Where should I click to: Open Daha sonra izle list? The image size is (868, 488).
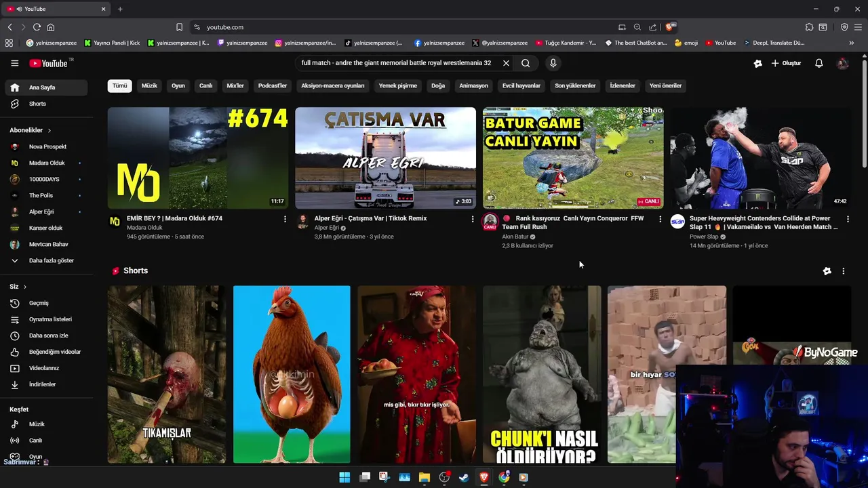46,335
